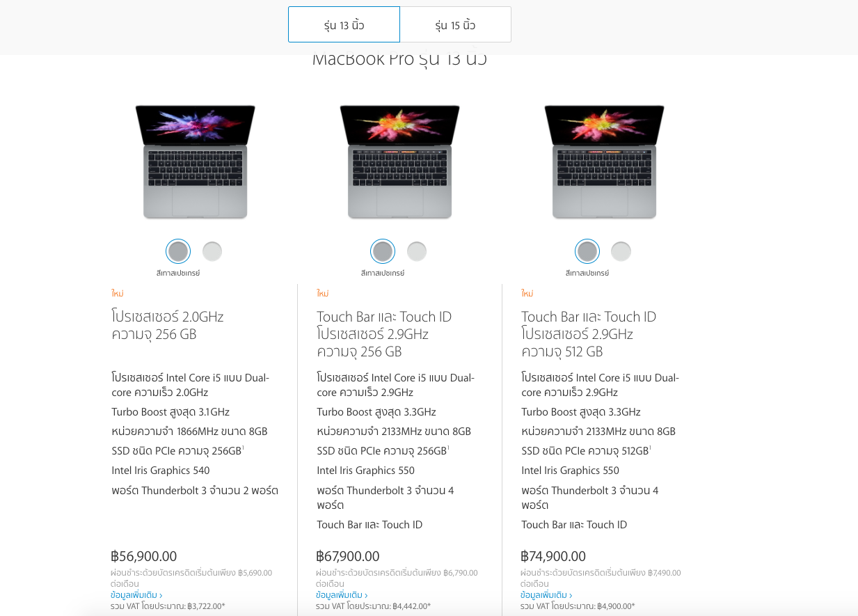The image size is (858, 616).
Task: Click the 2.0GHz MacBook Pro image
Action: (196, 161)
